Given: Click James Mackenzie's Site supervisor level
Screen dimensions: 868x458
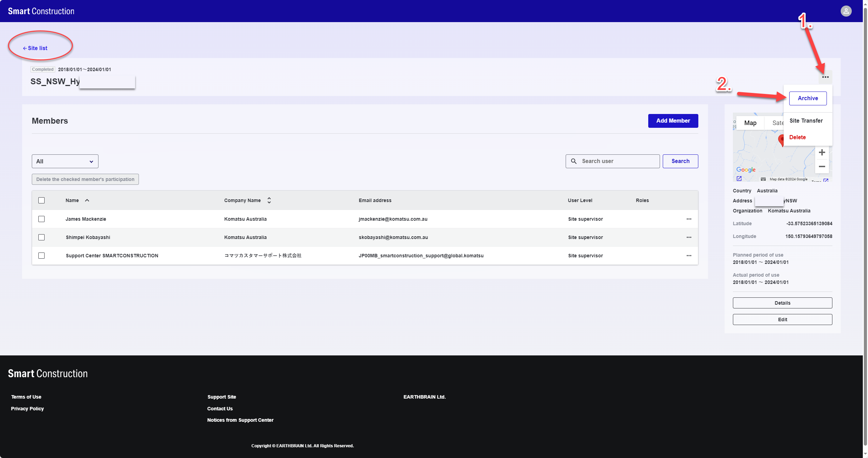Looking at the screenshot, I should (585, 219).
